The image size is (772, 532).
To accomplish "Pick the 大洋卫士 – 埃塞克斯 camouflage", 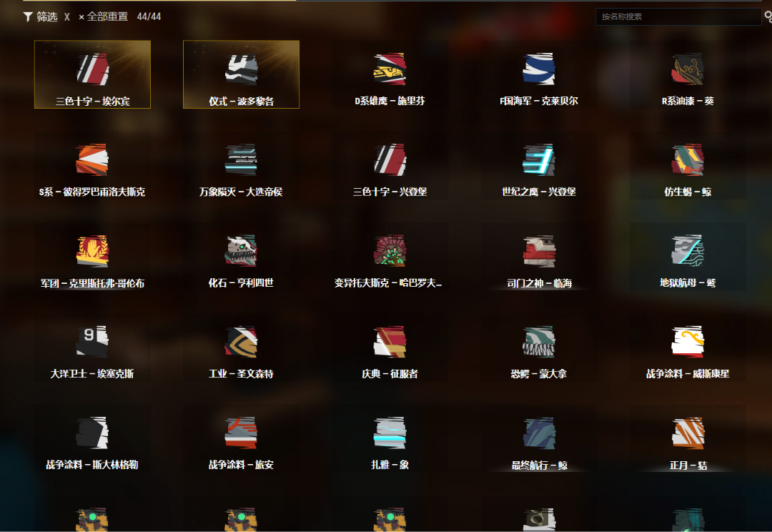I will coord(92,348).
